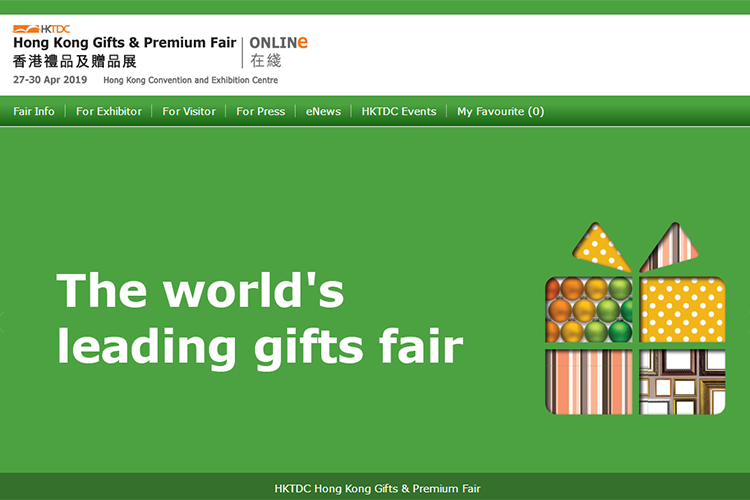This screenshot has width=750, height=500.
Task: Open the Fair Info menu
Action: click(x=34, y=111)
